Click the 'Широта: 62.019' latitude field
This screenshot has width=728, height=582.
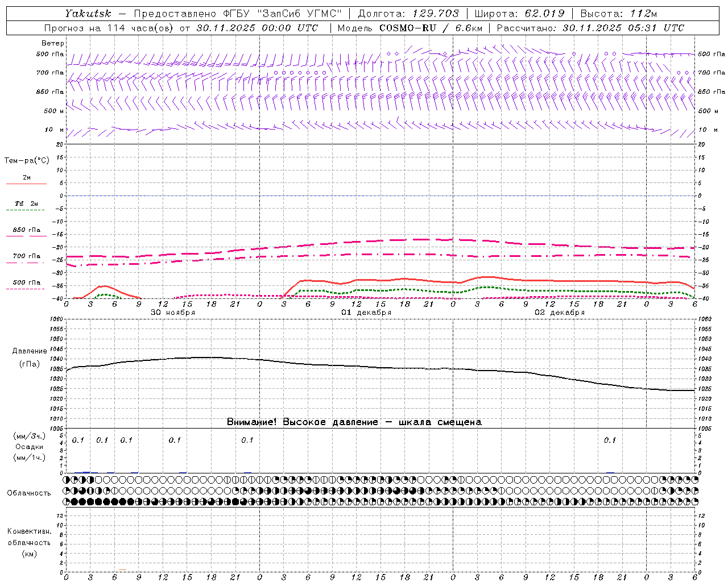point(519,14)
